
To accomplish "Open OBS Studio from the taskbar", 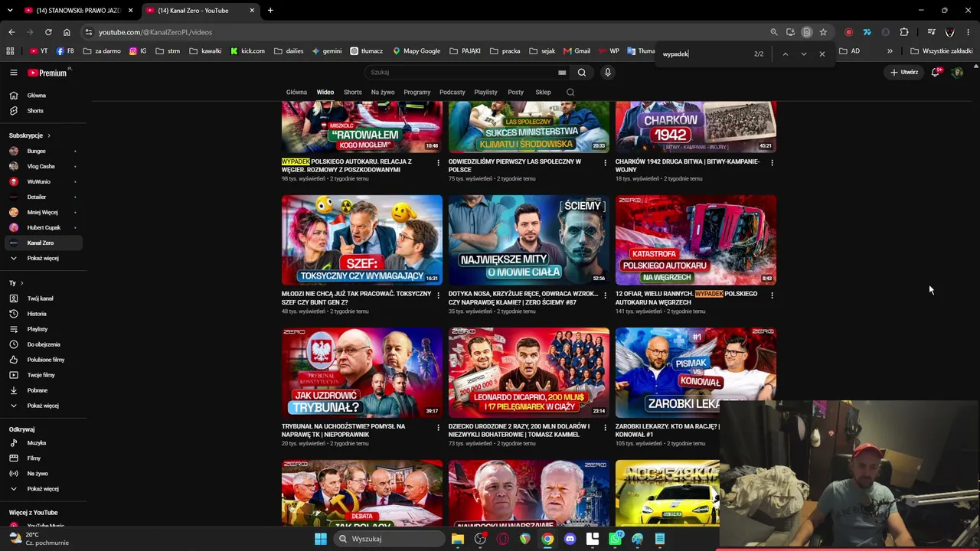I will pyautogui.click(x=480, y=539).
